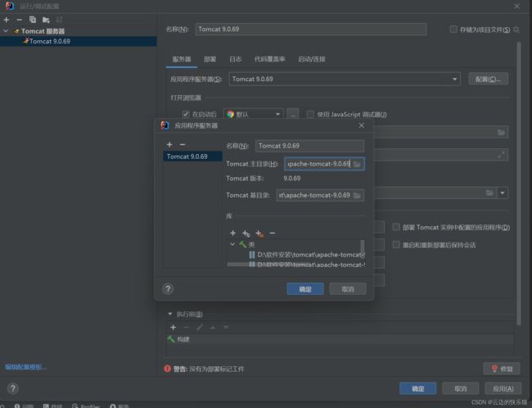Select first library path row

tap(307, 255)
